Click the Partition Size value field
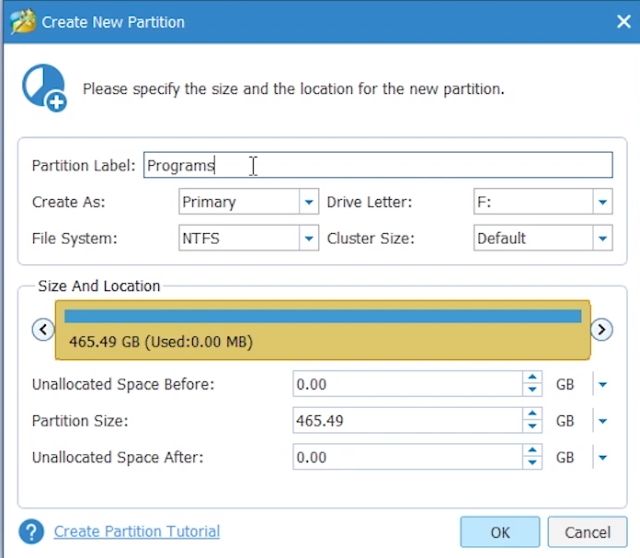 tap(407, 420)
